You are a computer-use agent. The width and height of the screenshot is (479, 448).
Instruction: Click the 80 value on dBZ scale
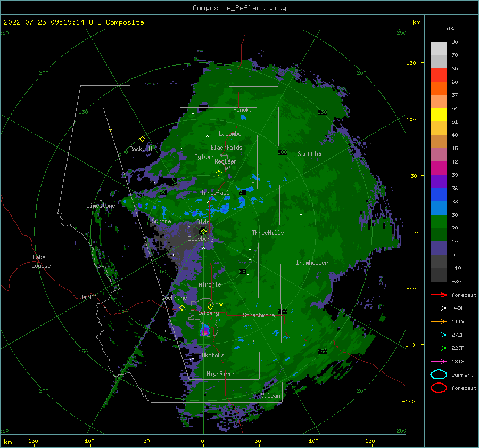[x=455, y=42]
